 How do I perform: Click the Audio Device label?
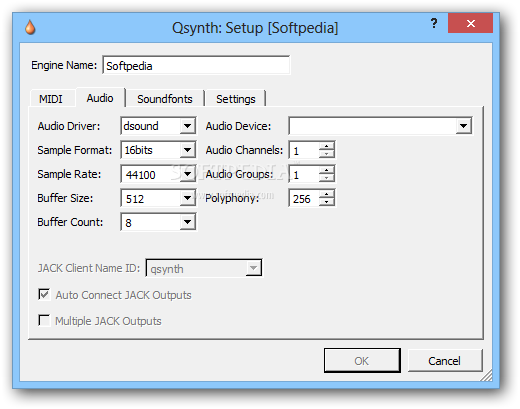click(238, 126)
